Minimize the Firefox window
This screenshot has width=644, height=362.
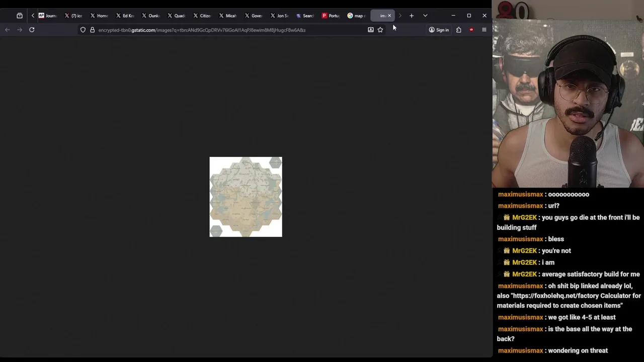tap(453, 16)
